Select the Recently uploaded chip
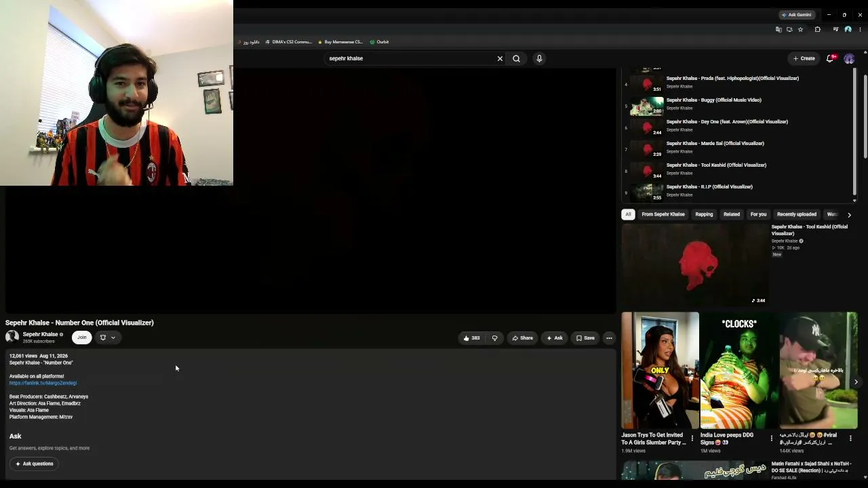 coord(797,214)
